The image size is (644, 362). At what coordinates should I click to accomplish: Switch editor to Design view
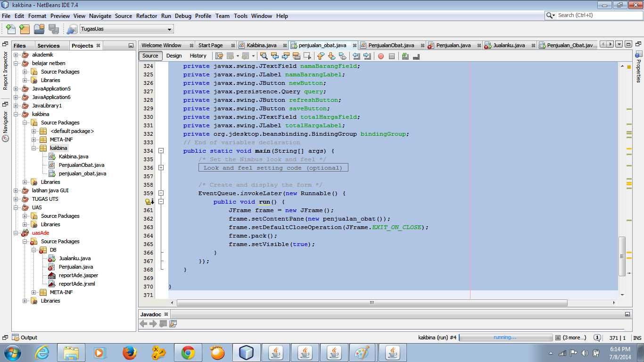174,56
